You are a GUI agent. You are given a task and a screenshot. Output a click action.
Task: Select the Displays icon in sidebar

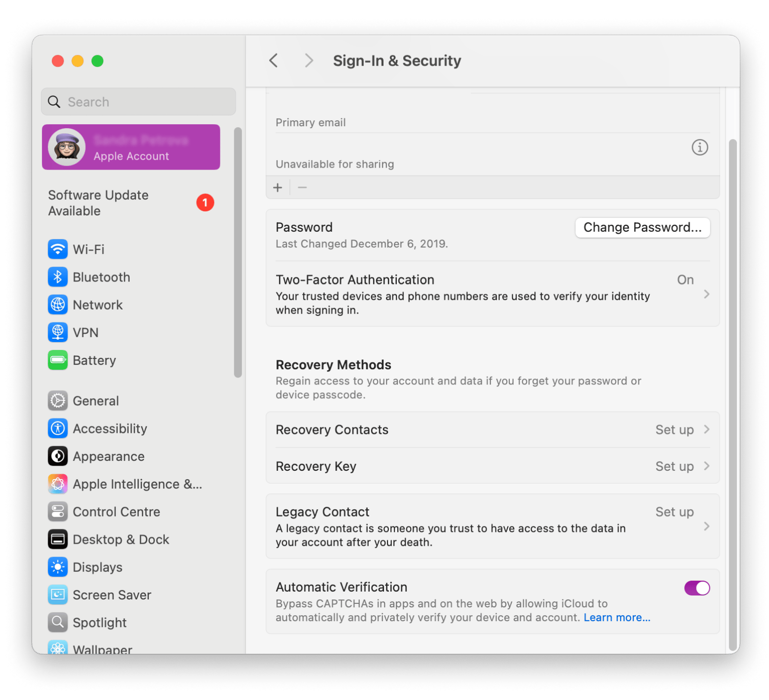click(58, 567)
